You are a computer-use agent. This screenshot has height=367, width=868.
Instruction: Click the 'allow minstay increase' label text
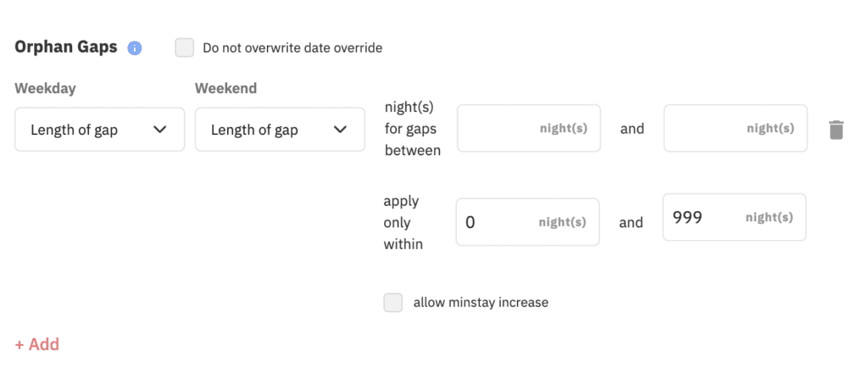click(x=481, y=303)
